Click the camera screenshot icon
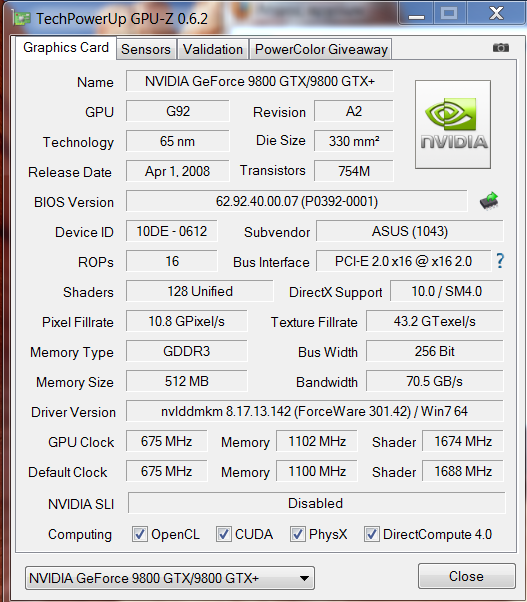The width and height of the screenshot is (527, 602). (501, 48)
